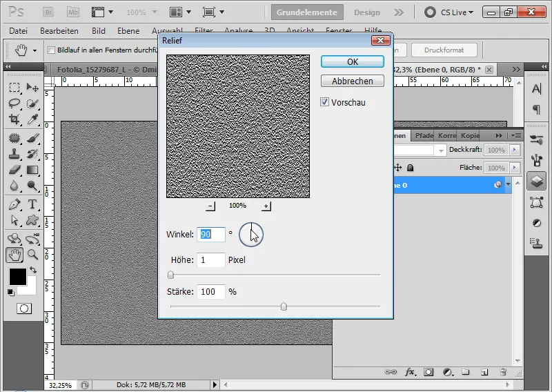This screenshot has height=392, width=552.
Task: Select the Quick Selection tool
Action: [32, 104]
